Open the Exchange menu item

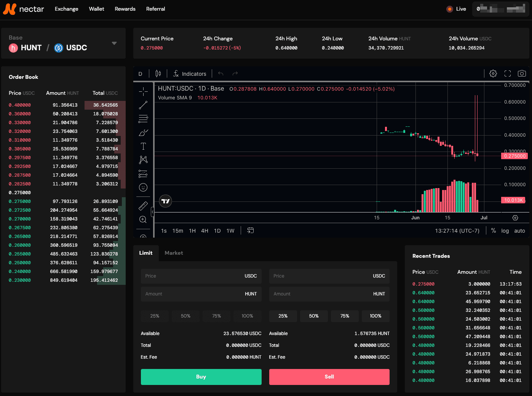(66, 9)
